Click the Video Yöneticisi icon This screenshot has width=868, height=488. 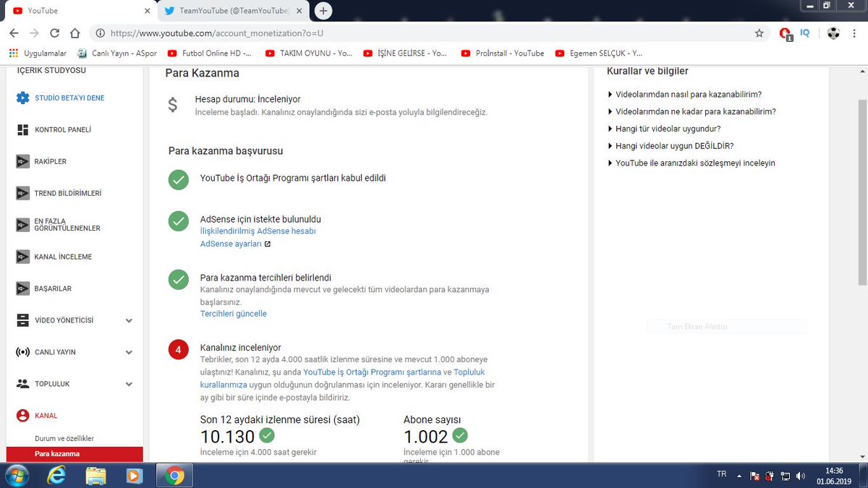[x=22, y=320]
